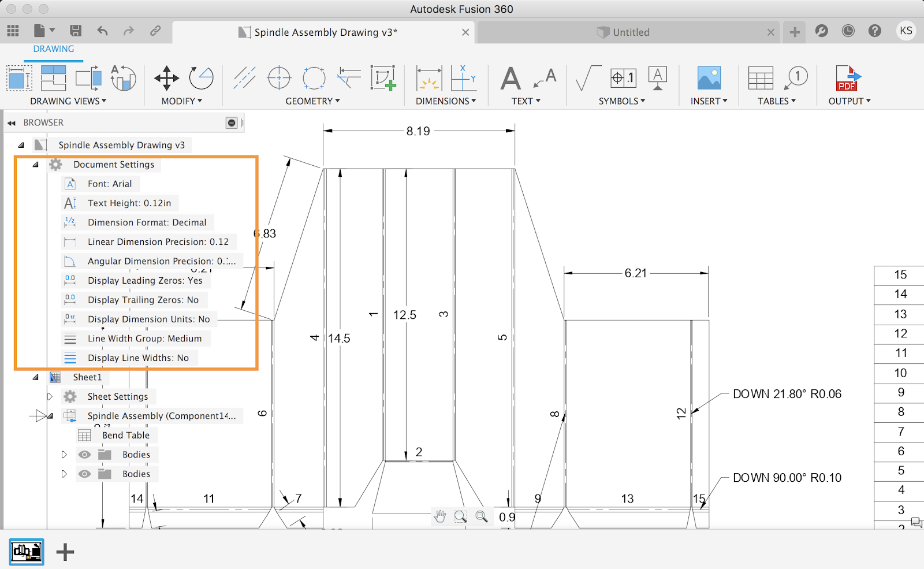This screenshot has height=569, width=924.
Task: Collapse the Document Settings node
Action: point(35,164)
